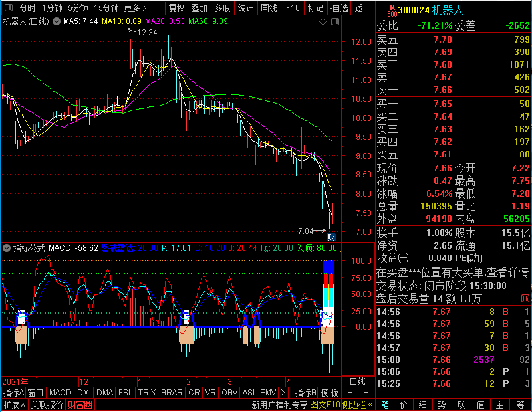Open the dropdown next to 机器人(日线)

point(57,21)
